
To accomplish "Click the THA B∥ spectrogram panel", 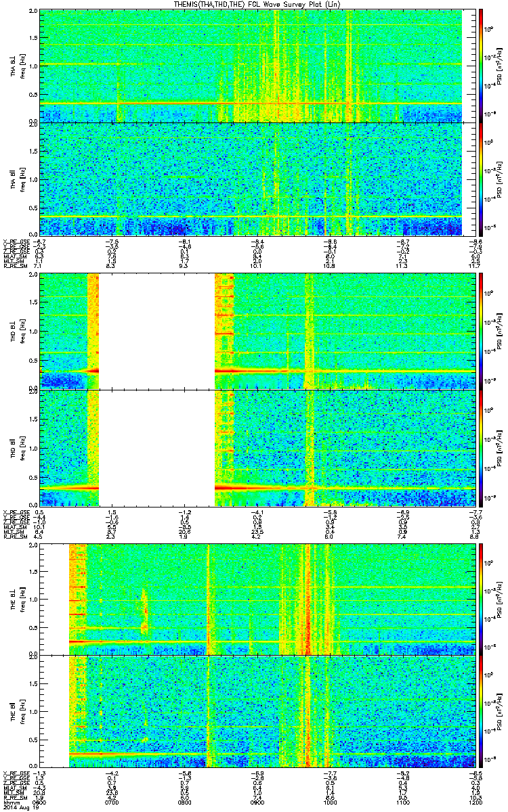I will 257,179.
